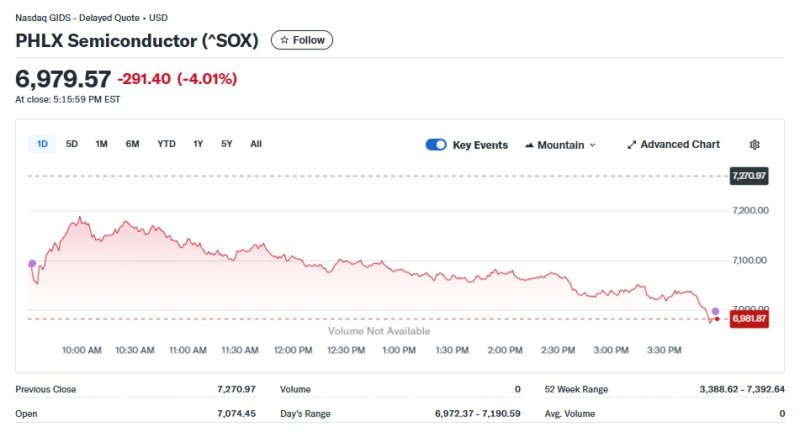The image size is (800, 432).
Task: Click the purple event marker near close
Action: tap(715, 313)
